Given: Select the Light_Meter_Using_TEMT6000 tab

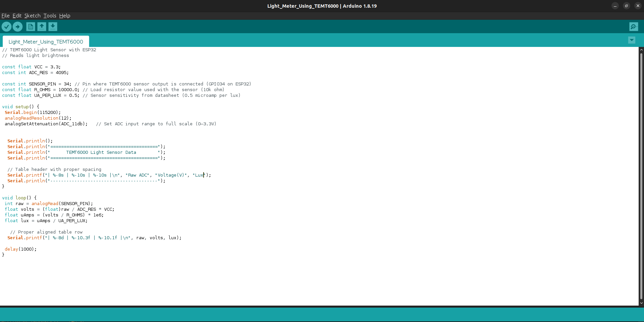Looking at the screenshot, I should click(46, 42).
